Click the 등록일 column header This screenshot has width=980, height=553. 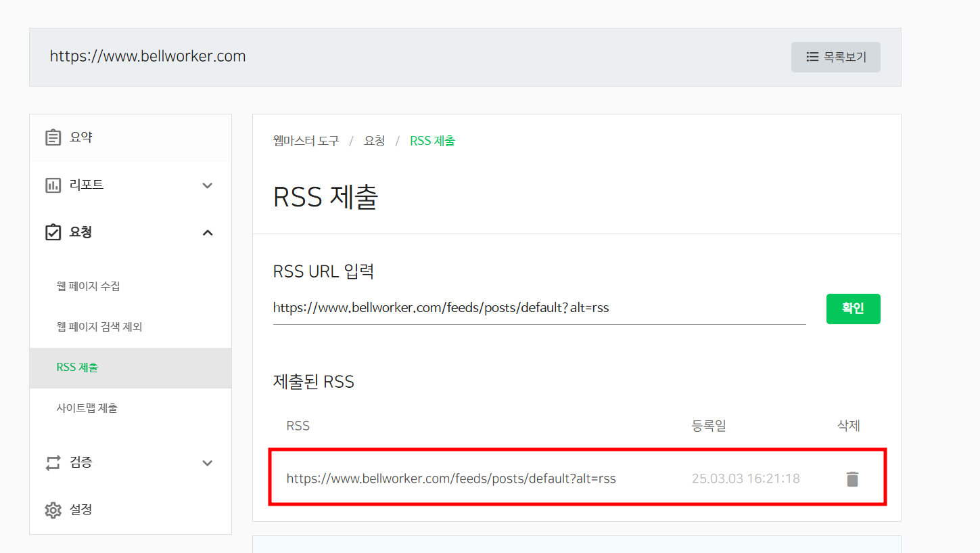[x=709, y=426]
